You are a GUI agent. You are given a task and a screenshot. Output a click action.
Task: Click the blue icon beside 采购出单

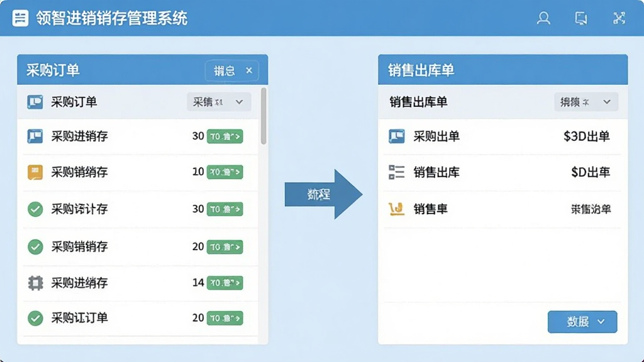point(396,136)
